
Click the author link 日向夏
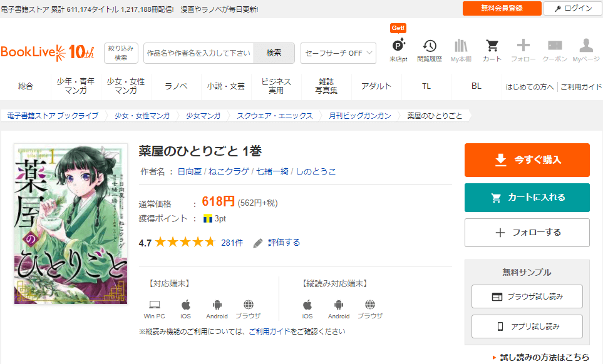tap(189, 171)
